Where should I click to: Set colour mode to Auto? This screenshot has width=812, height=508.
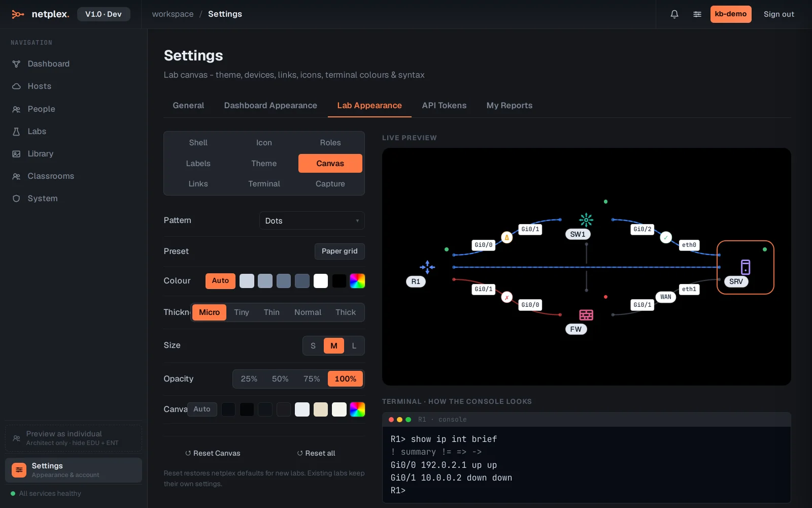click(x=220, y=281)
